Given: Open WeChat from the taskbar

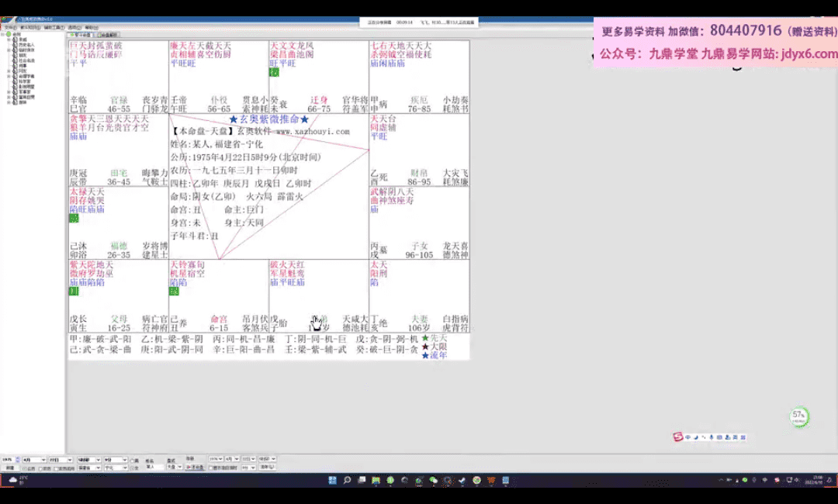Looking at the screenshot, I should [x=433, y=481].
